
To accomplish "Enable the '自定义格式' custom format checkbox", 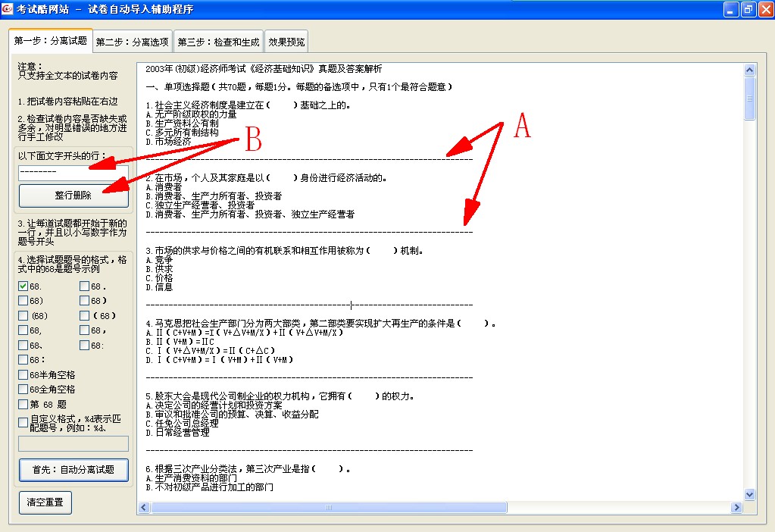I will 23,421.
